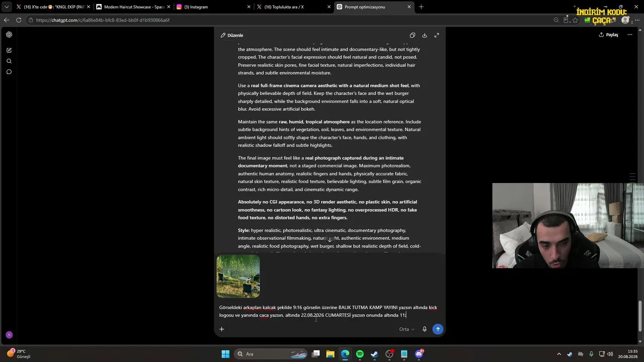644x362 pixels.
Task: Click the zoom icon in the address bar
Action: click(x=556, y=20)
